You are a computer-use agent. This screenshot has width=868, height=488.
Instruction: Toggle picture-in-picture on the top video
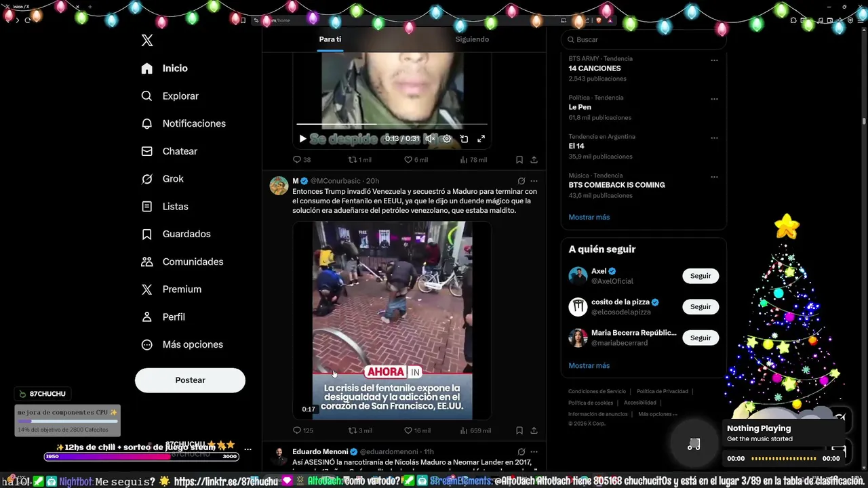pos(464,138)
